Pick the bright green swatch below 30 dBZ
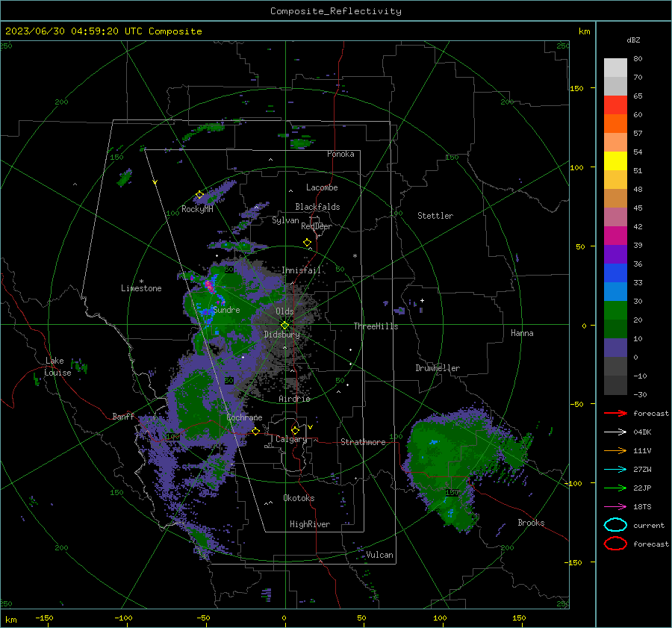This screenshot has height=628, width=672. coord(615,311)
